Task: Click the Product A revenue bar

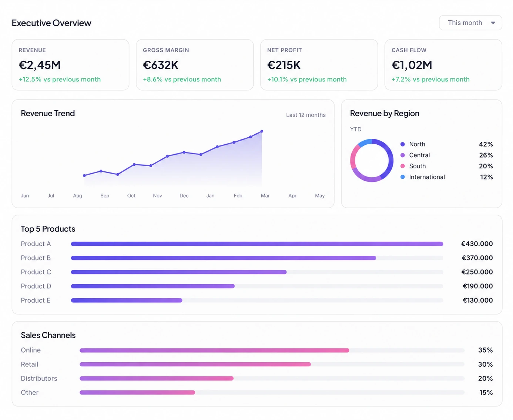Action: coord(257,244)
